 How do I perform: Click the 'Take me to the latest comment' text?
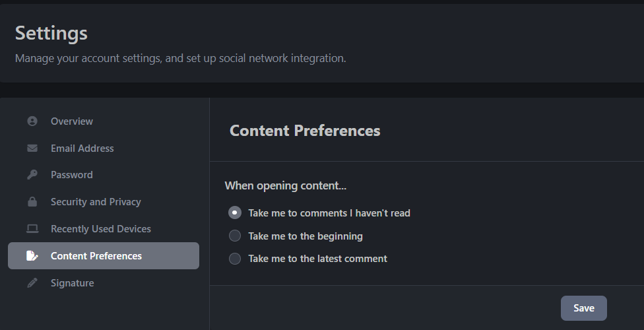pos(317,259)
